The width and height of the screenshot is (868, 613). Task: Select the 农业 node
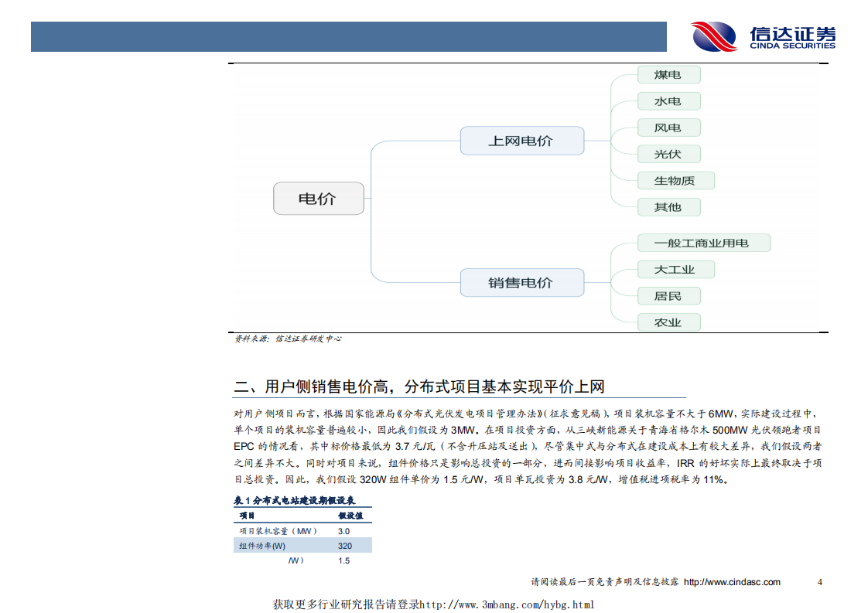(668, 322)
